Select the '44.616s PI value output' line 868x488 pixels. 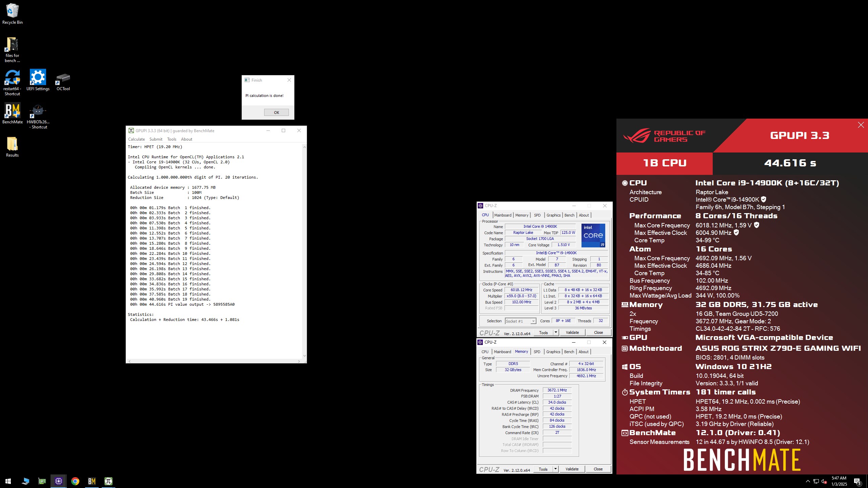(x=182, y=304)
